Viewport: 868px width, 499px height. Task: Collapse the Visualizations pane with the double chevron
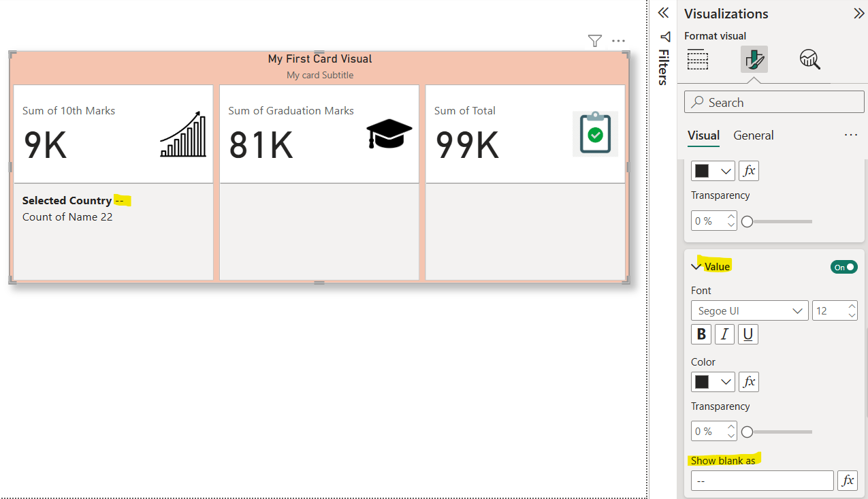(859, 13)
